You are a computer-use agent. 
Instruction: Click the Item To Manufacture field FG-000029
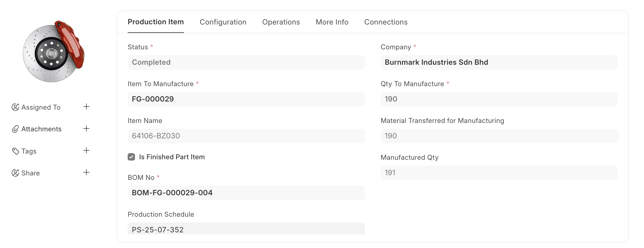[x=246, y=99]
